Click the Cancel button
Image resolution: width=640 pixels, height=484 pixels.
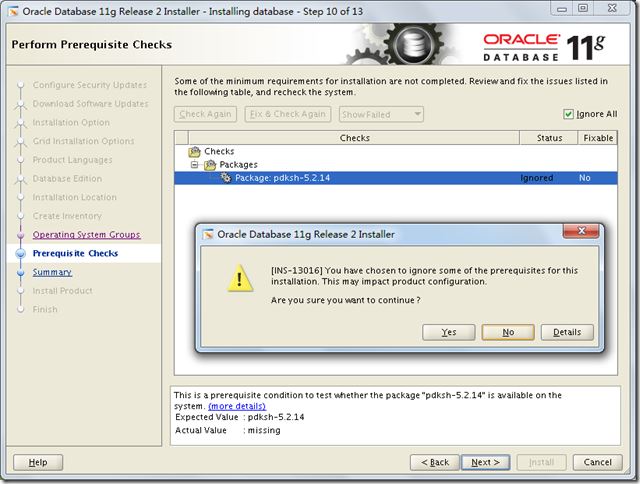(x=598, y=462)
